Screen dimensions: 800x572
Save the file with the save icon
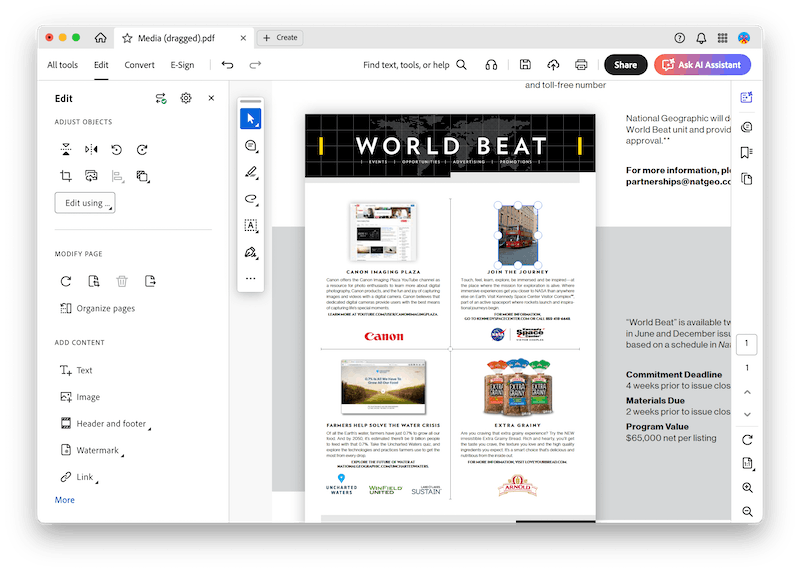pyautogui.click(x=525, y=64)
